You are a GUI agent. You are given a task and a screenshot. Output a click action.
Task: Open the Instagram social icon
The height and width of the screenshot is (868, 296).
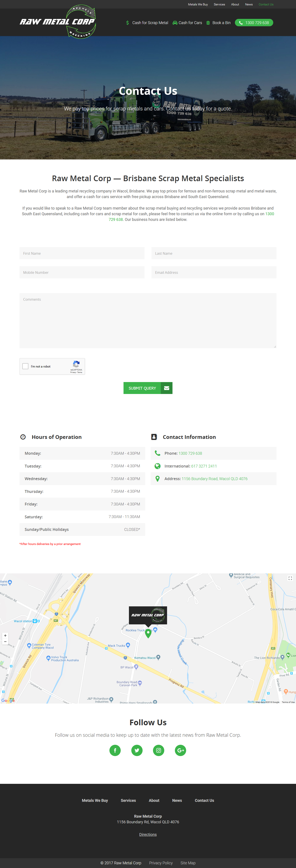click(x=159, y=750)
